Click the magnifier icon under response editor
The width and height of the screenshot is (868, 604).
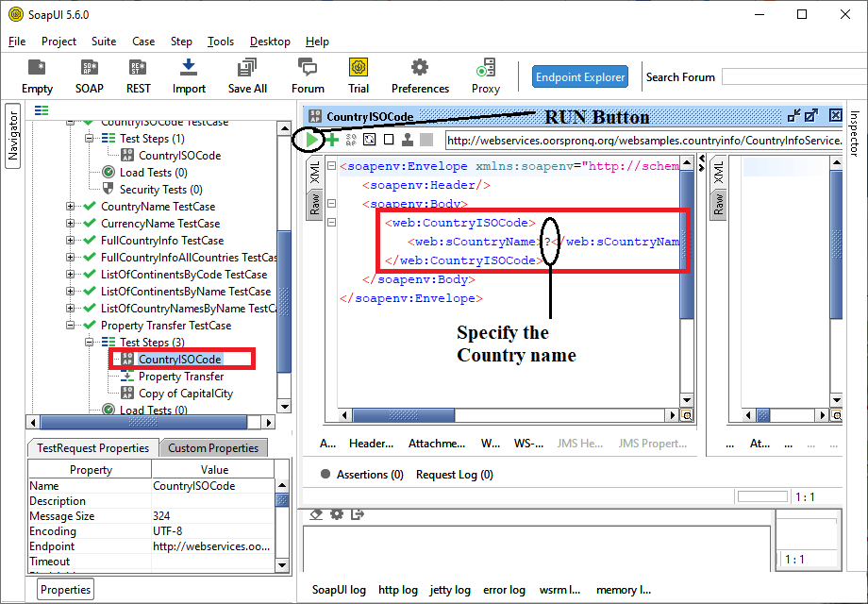[837, 415]
